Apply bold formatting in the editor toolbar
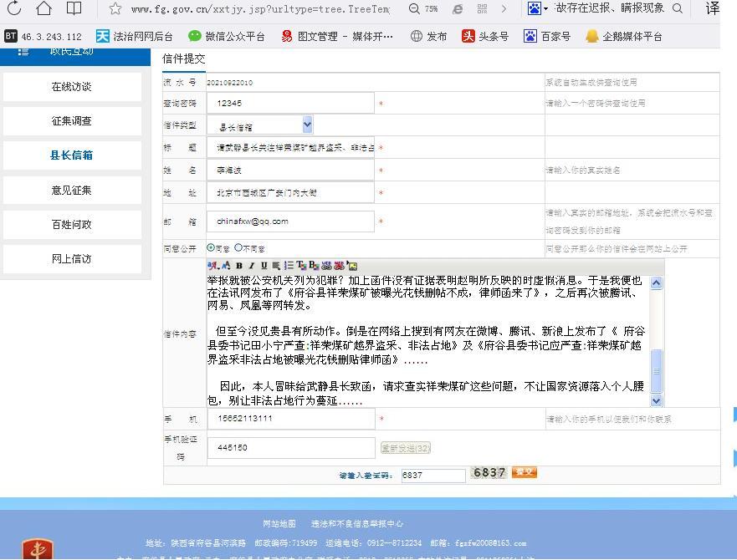 238,266
